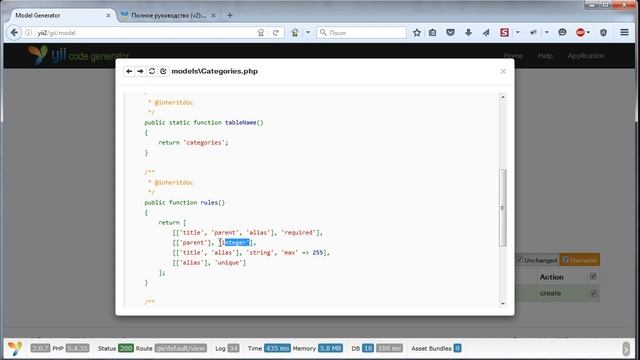Viewport: 640px width, 360px height.
Task: Click the chat smiley face icon
Action: pyautogui.click(x=562, y=33)
